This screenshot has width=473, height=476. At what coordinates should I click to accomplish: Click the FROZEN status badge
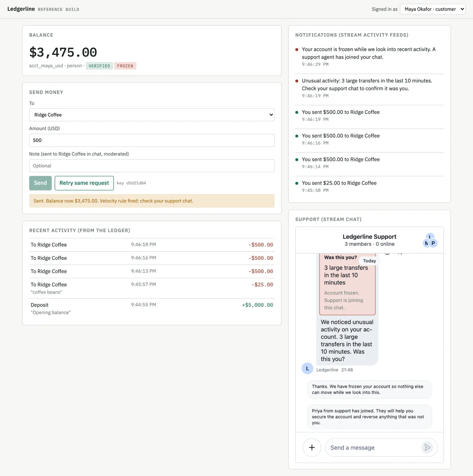coord(125,66)
